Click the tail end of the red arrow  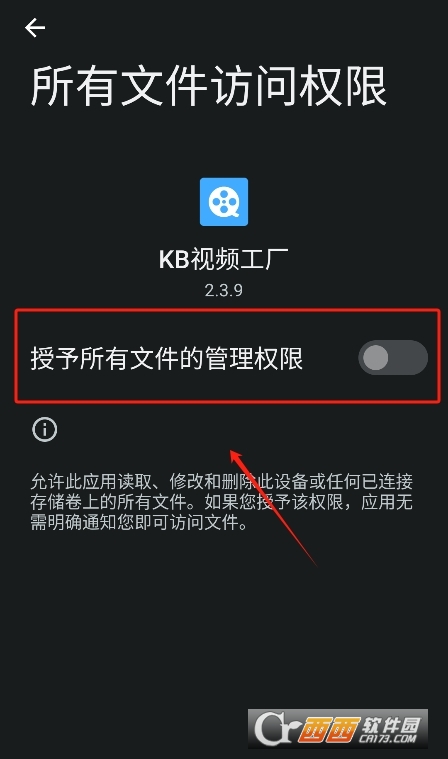tap(314, 564)
